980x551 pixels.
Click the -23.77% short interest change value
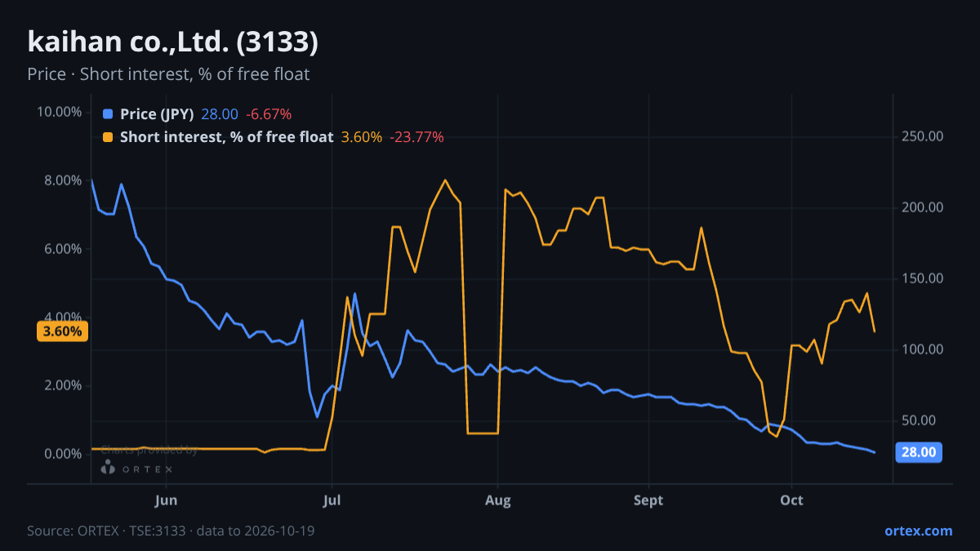(416, 137)
